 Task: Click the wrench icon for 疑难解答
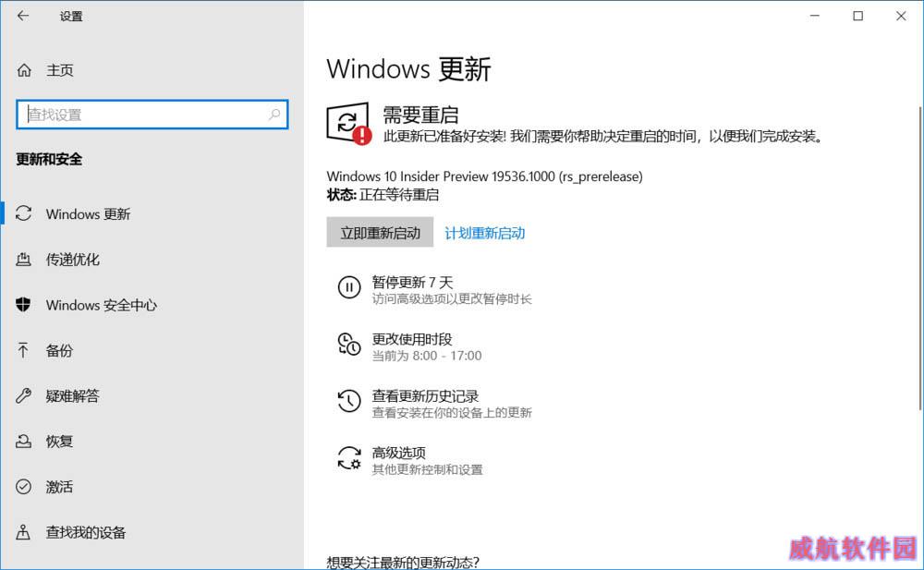click(x=24, y=395)
